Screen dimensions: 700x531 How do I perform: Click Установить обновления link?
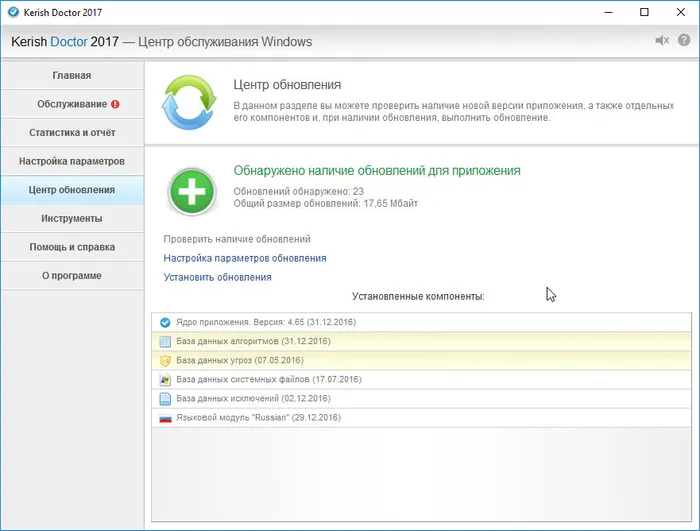217,277
